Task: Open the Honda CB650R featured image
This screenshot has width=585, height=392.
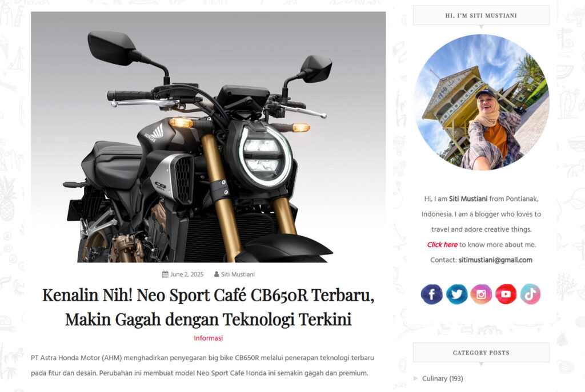Action: point(208,137)
